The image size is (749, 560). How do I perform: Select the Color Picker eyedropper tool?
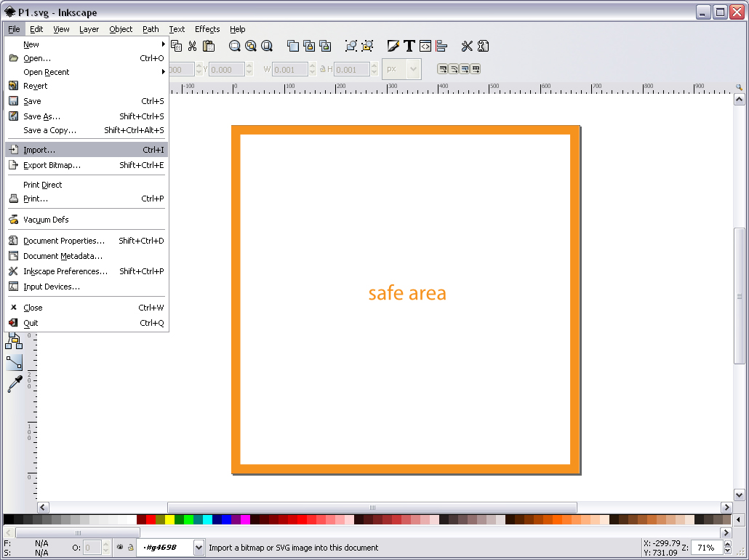[15, 384]
